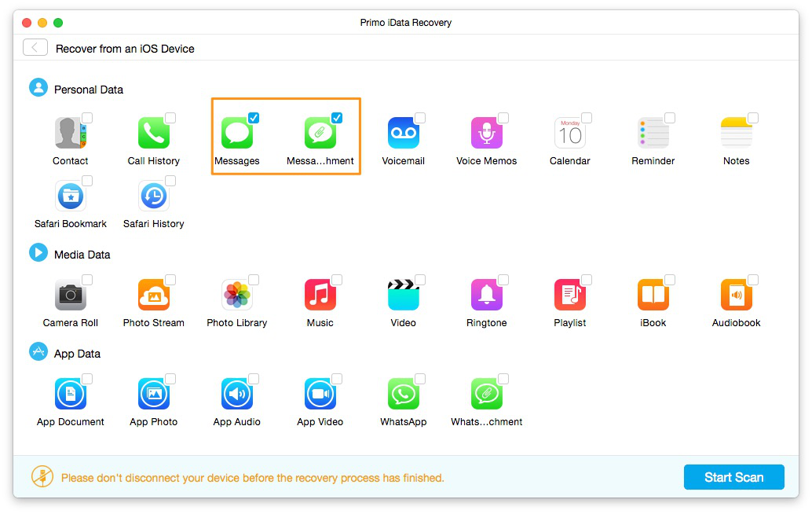Click the "App Document" label
This screenshot has height=514, width=812.
[x=71, y=422]
